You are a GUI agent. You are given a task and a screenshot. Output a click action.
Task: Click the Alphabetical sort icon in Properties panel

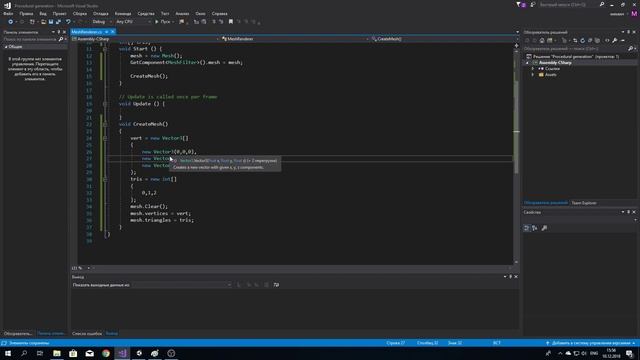[535, 228]
